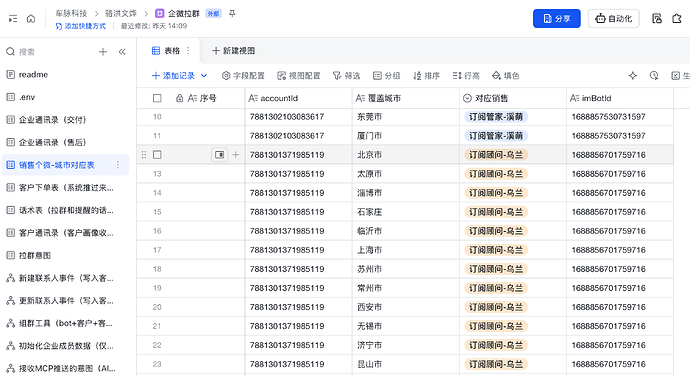Screen dimensions: 690x376
Task: Create a view with 新建视图
Action: pyautogui.click(x=234, y=51)
